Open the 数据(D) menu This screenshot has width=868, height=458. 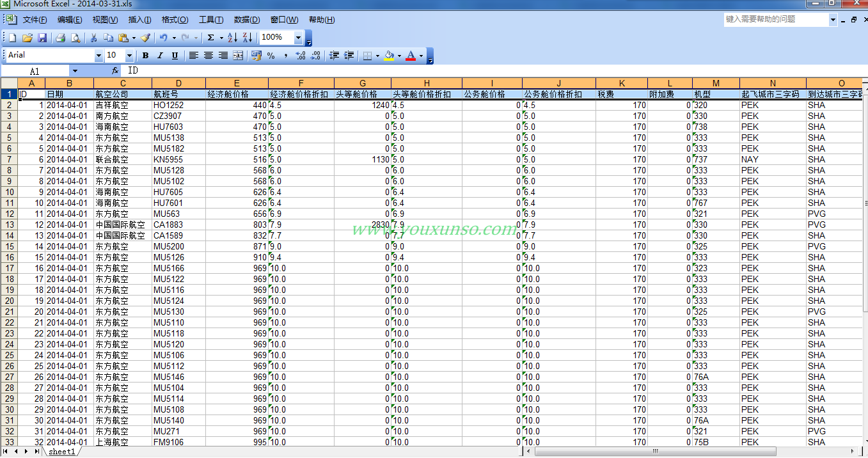[247, 20]
